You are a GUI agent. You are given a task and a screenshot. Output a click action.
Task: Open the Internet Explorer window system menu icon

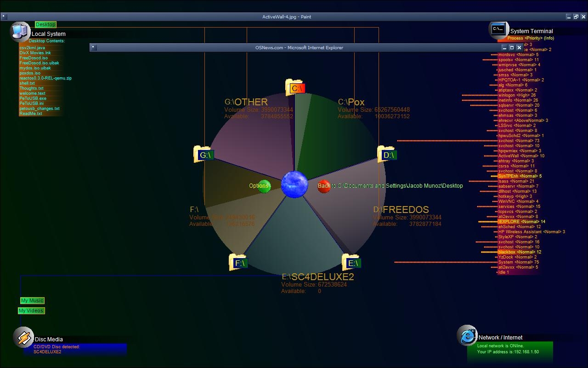tap(93, 47)
